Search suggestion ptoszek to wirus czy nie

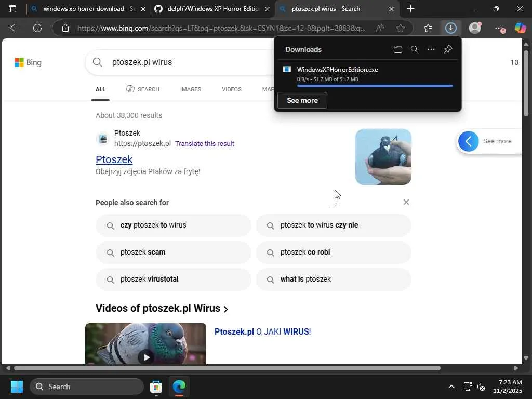[x=334, y=225]
